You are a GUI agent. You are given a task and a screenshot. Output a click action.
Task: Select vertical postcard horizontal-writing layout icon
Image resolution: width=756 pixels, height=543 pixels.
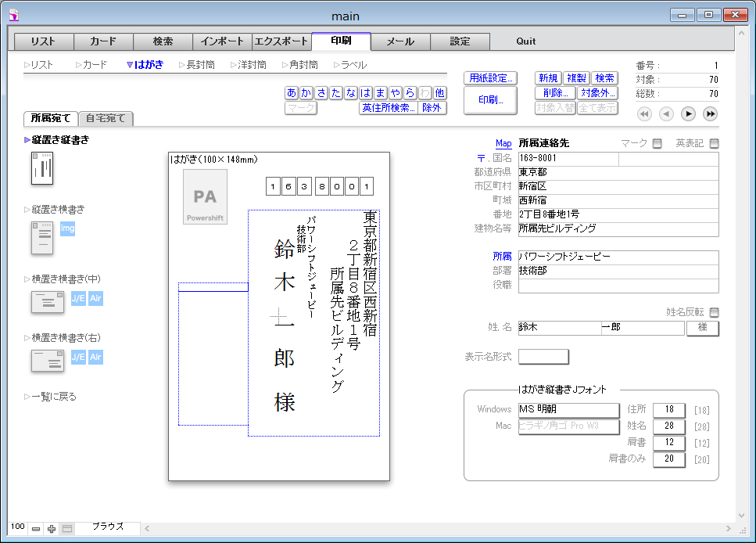[41, 237]
